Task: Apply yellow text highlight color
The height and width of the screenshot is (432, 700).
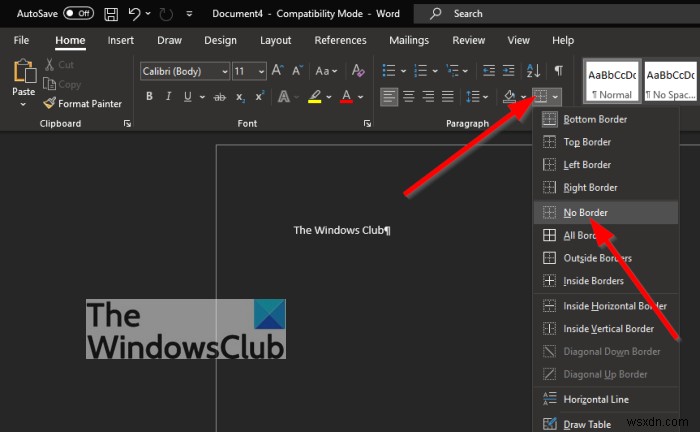Action: (315, 96)
